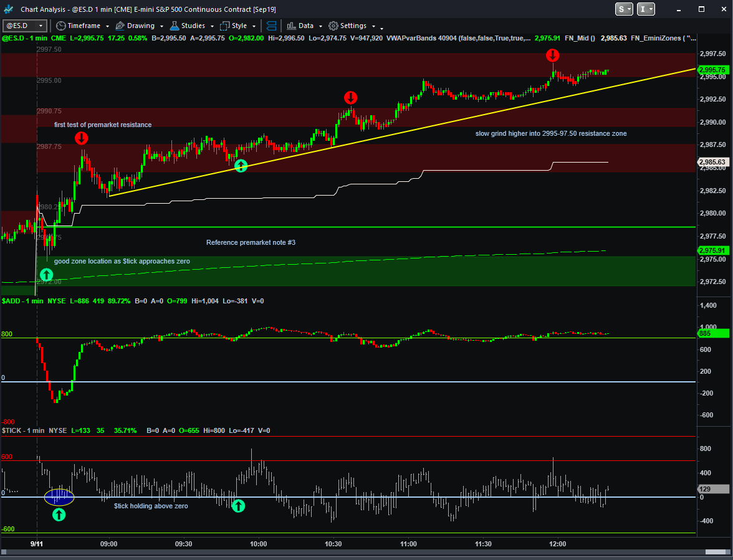This screenshot has height=560, width=733.
Task: Open the S symbol-linking button
Action: click(624, 9)
